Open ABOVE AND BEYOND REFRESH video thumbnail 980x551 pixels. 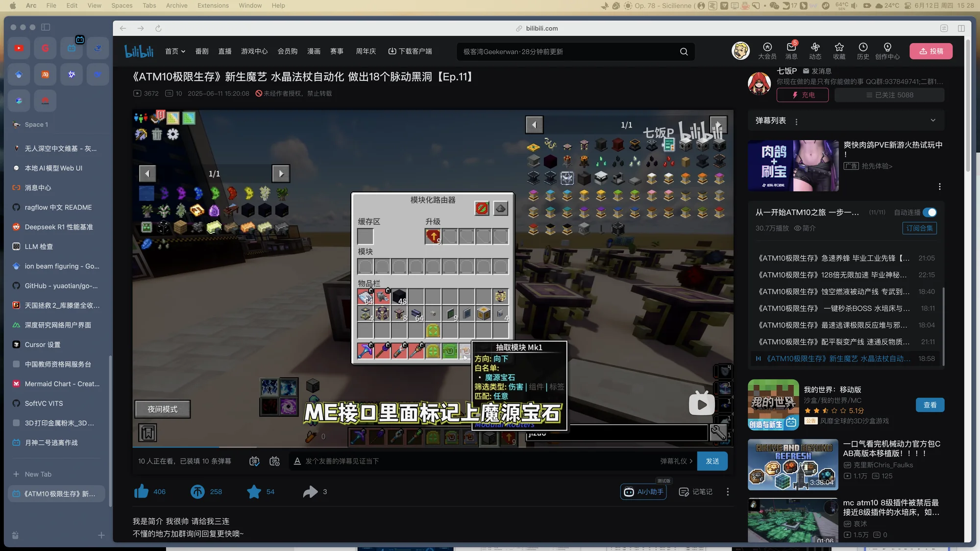click(793, 464)
